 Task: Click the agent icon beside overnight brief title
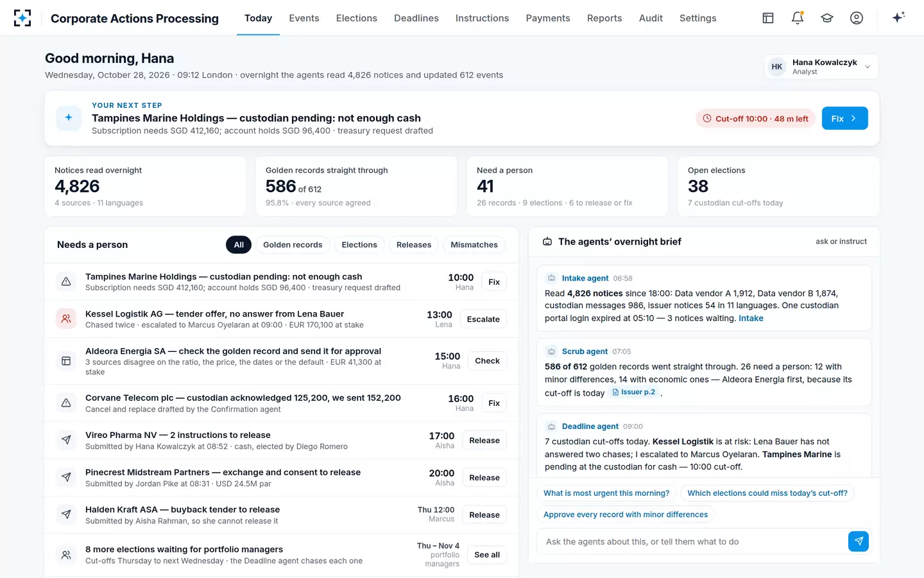[x=547, y=241]
